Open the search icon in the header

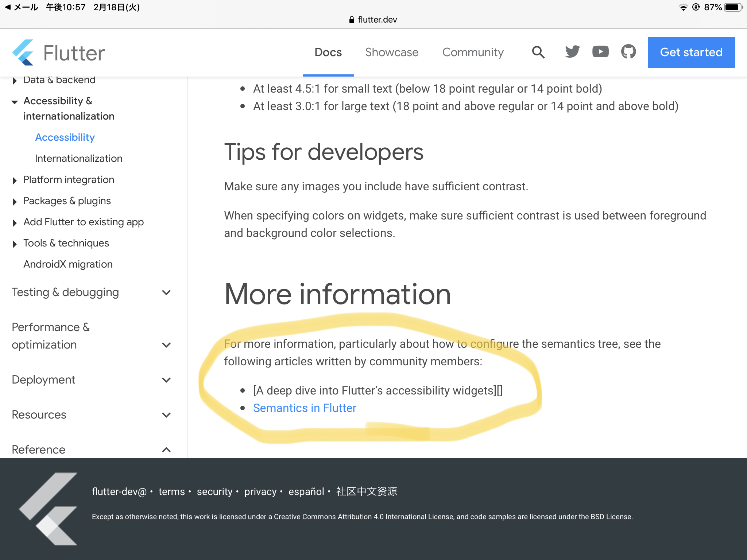click(x=538, y=52)
